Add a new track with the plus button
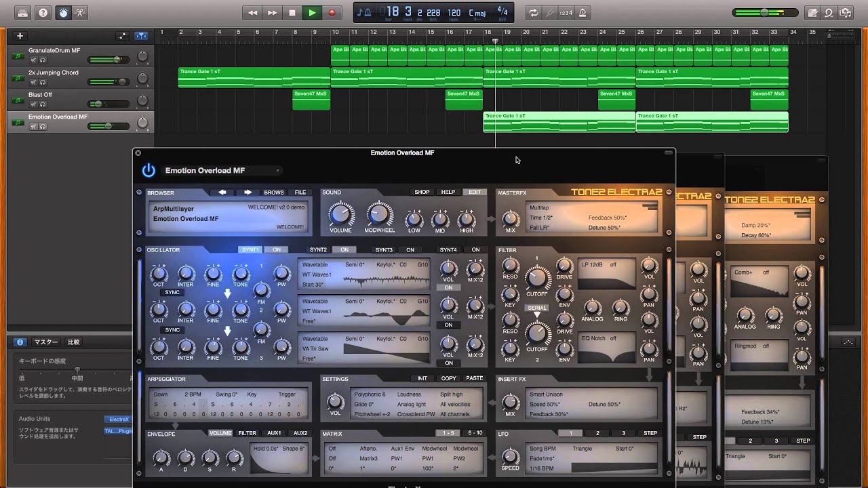The image size is (868, 488). click(x=20, y=36)
